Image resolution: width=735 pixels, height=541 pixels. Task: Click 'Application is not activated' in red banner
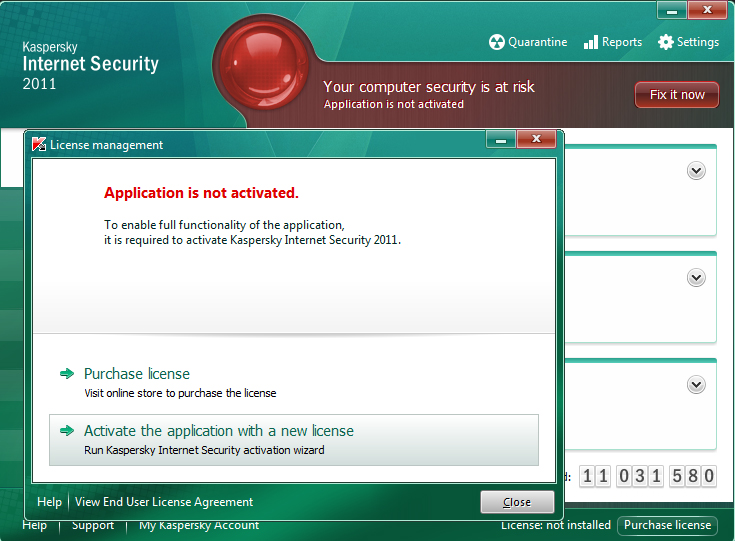(394, 104)
